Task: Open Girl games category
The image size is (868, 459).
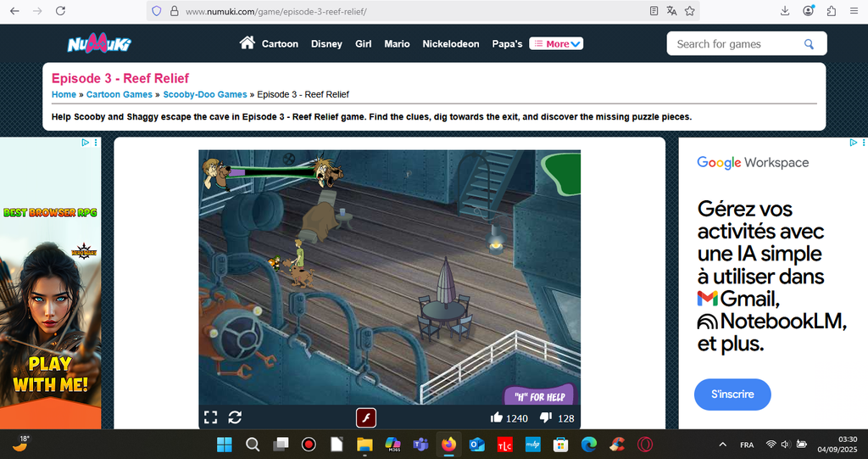Action: click(x=363, y=44)
